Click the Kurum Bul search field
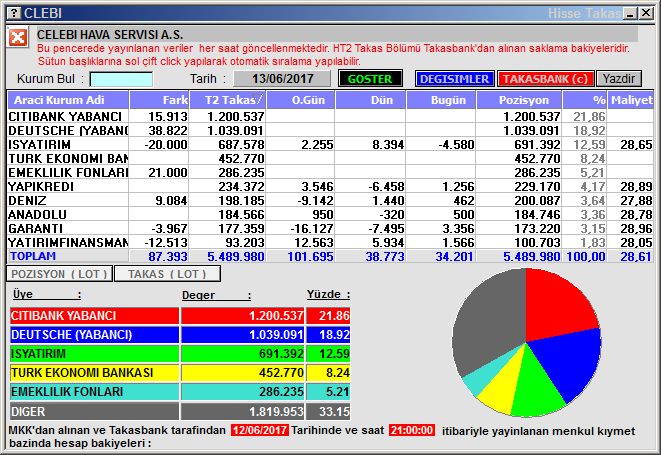The height and width of the screenshot is (455, 661). [x=121, y=79]
